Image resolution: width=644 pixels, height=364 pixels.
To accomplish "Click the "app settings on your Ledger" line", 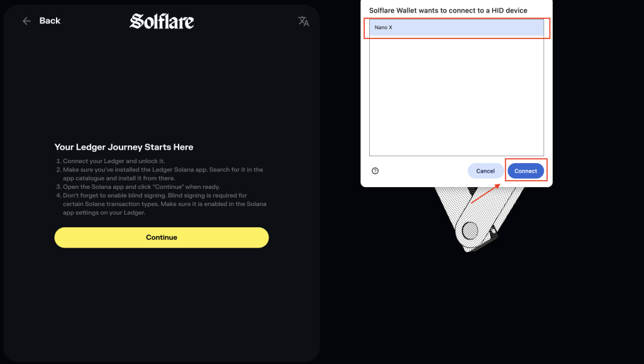I will (104, 213).
